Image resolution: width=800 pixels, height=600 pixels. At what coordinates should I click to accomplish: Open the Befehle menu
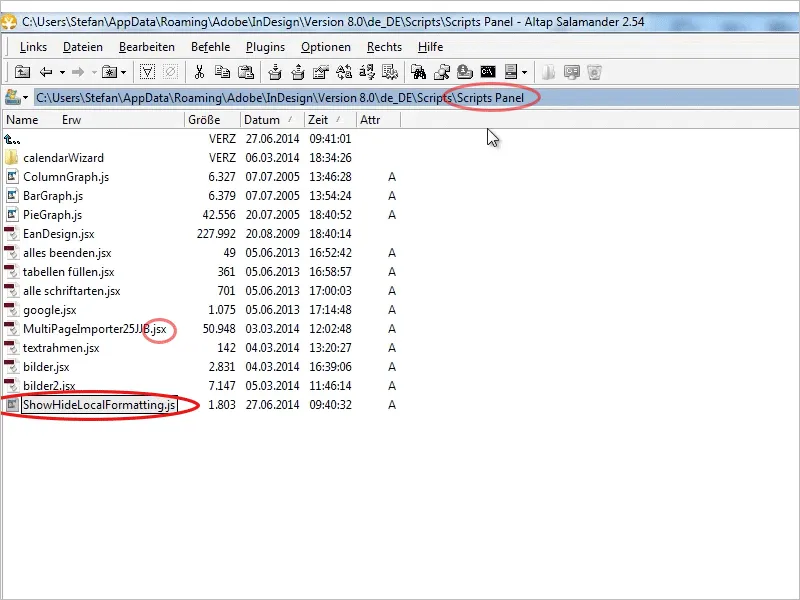point(210,47)
